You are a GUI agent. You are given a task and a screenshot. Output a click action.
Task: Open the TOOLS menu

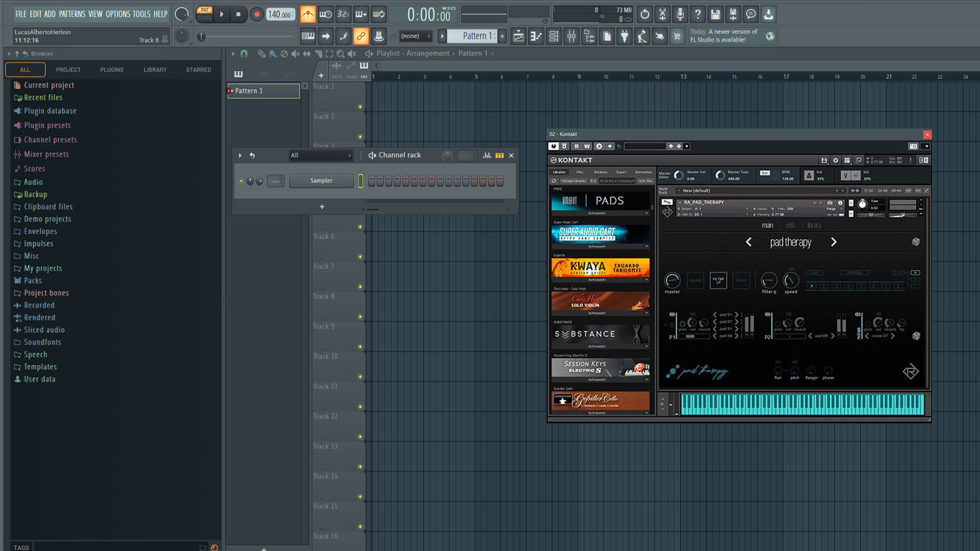[141, 14]
